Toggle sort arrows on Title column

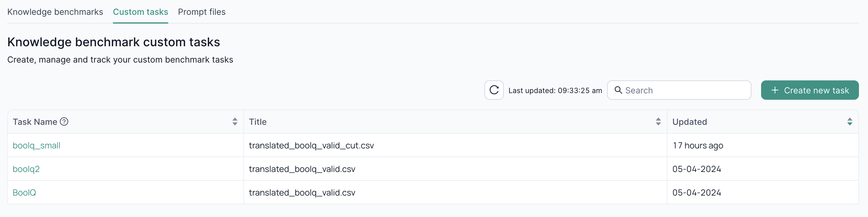click(x=658, y=121)
